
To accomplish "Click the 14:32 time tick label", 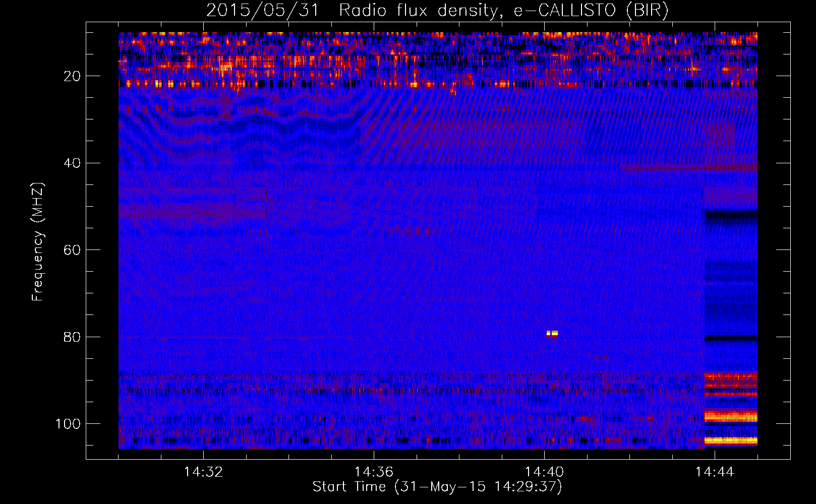I will 203,472.
